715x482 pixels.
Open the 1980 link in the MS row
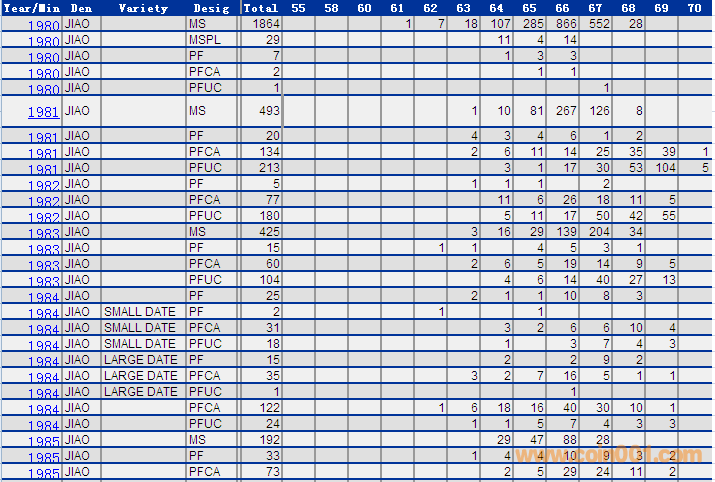click(x=44, y=26)
